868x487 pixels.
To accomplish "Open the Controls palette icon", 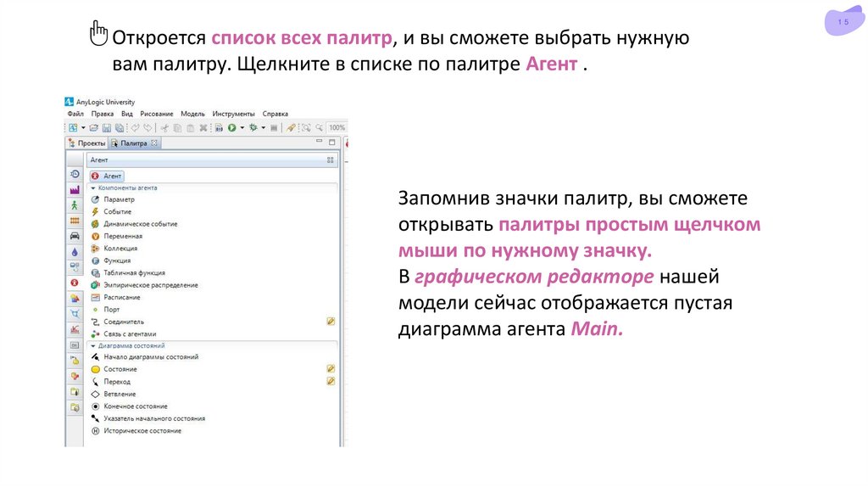I will coord(75,344).
